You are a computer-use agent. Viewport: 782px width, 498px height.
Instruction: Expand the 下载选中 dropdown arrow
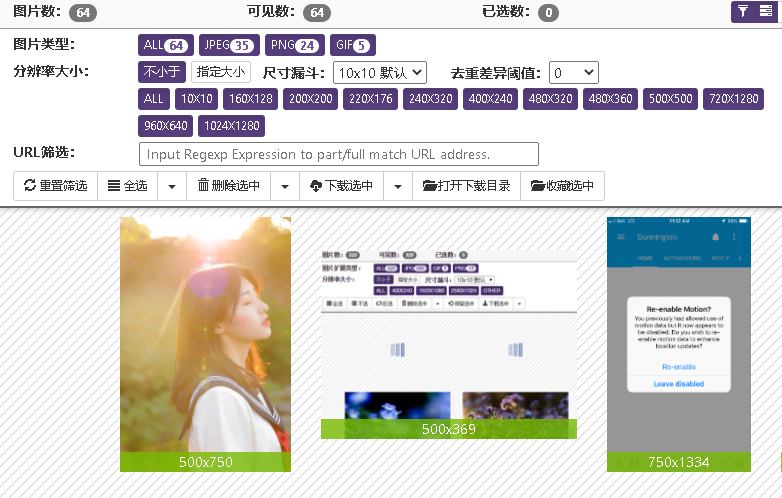[398, 186]
